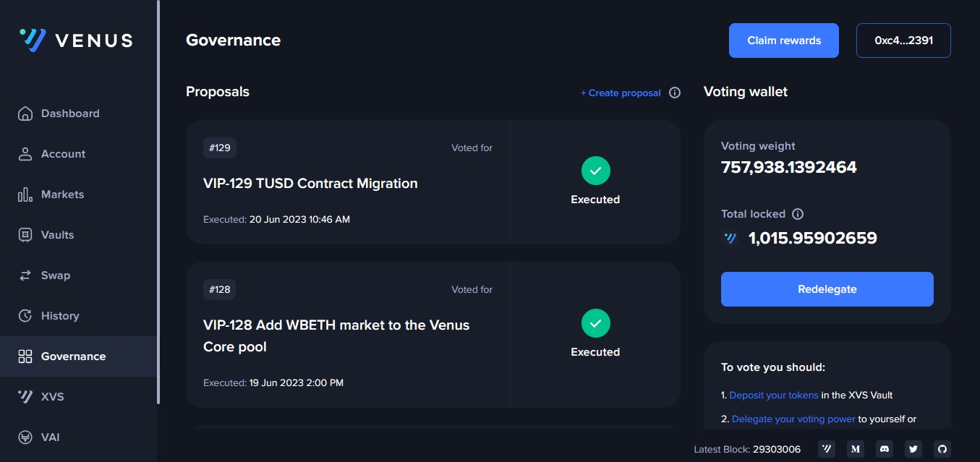Viewport: 980px width, 462px height.
Task: Open wallet address 0xc4...2391 button
Action: coord(903,40)
